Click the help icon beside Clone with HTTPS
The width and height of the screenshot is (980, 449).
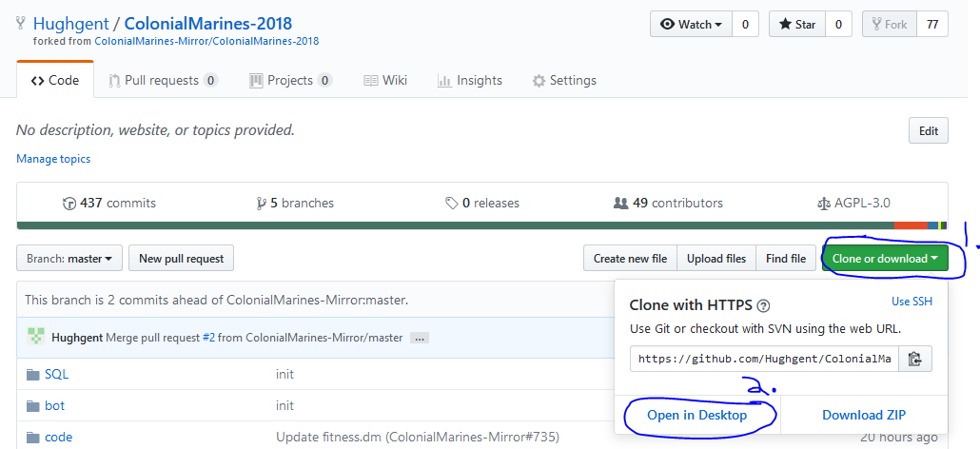(x=763, y=306)
